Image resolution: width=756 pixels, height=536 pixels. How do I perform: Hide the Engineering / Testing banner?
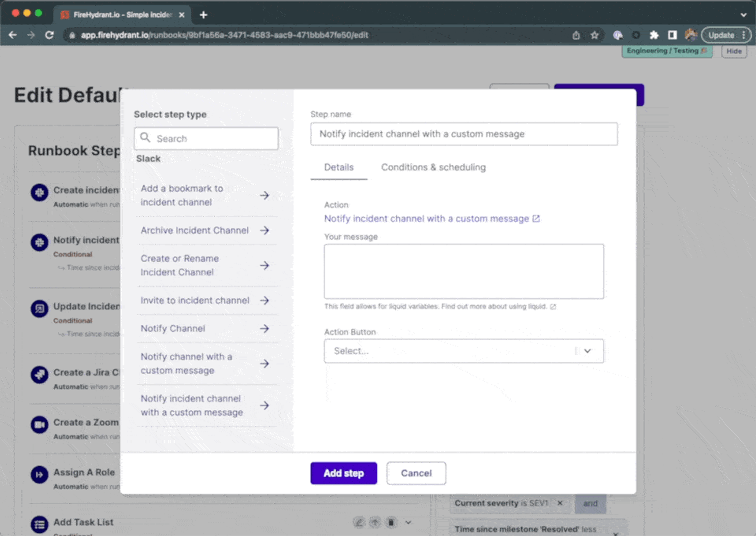[734, 51]
